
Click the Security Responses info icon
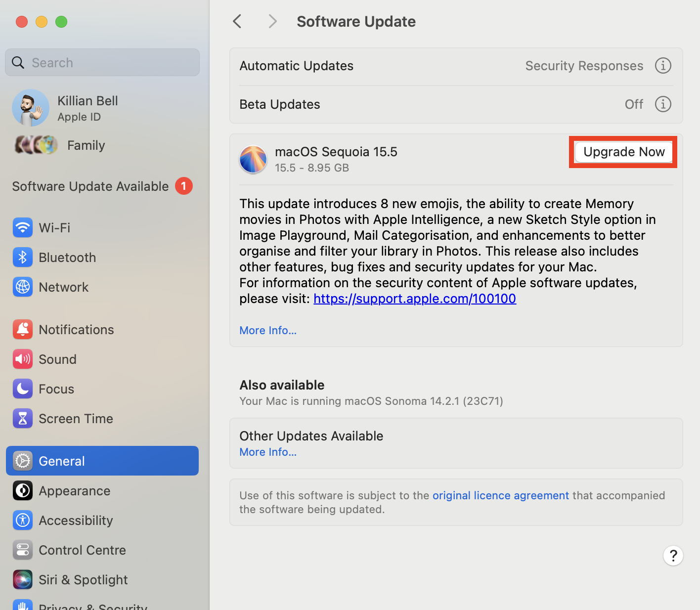[663, 65]
